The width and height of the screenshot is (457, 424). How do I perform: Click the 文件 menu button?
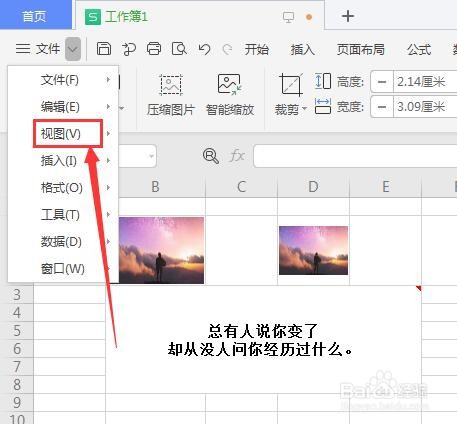tap(48, 49)
